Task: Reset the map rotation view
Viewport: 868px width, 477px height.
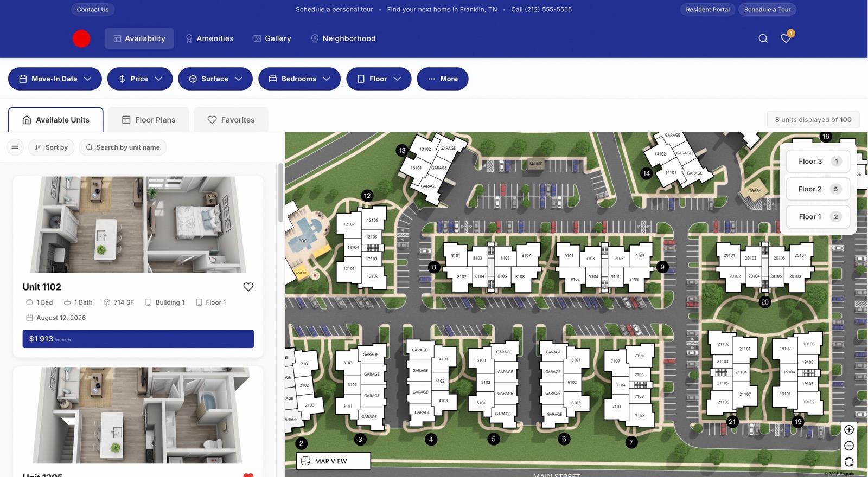Action: pos(849,462)
